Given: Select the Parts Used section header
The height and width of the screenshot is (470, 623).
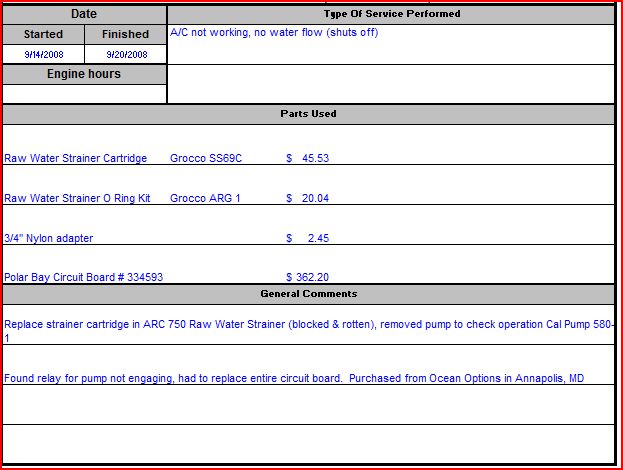Looking at the screenshot, I should (308, 114).
